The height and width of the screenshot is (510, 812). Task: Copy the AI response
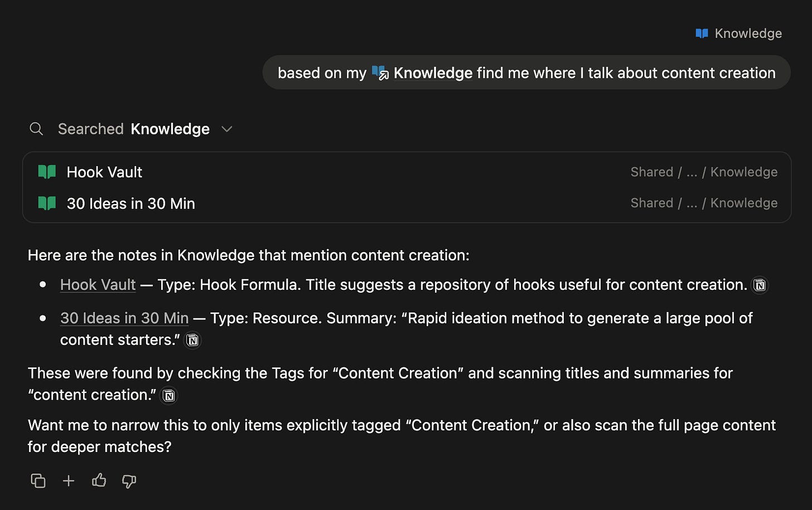click(38, 480)
